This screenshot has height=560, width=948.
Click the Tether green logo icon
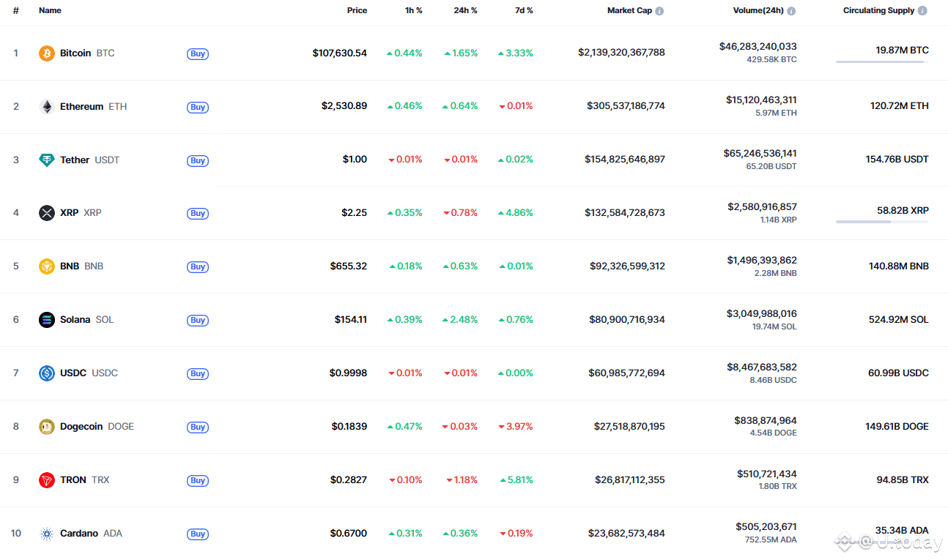(47, 160)
